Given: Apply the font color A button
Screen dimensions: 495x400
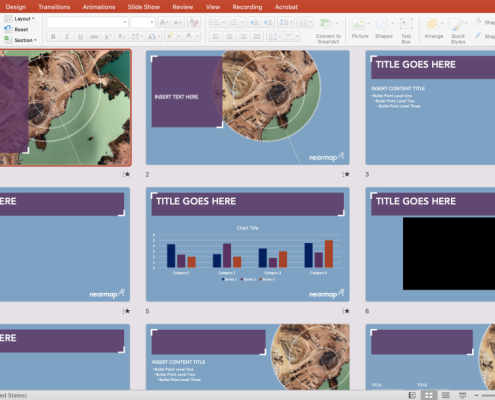Looking at the screenshot, I should point(189,36).
